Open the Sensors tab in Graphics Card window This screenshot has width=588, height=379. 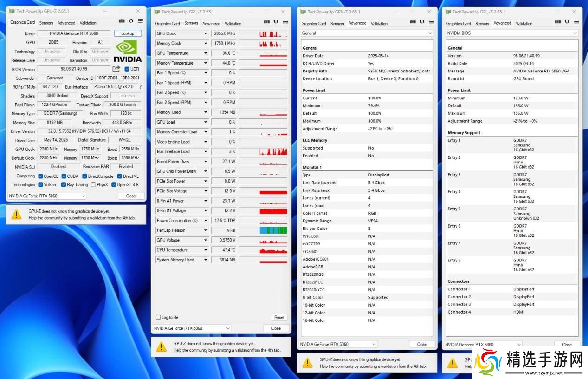[46, 23]
